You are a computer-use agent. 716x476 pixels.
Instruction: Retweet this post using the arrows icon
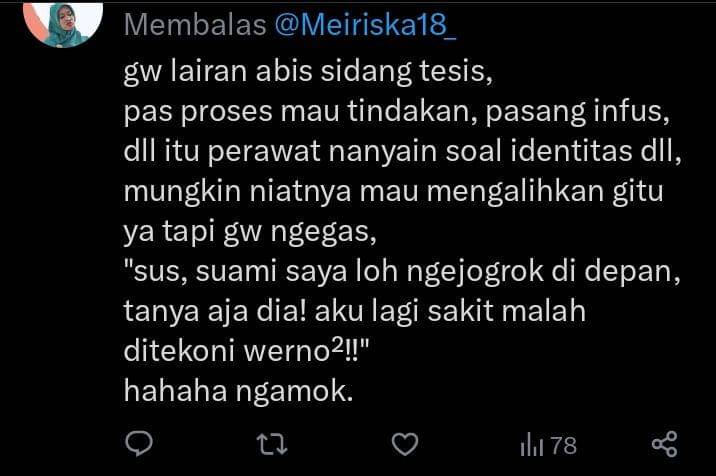coord(272,444)
